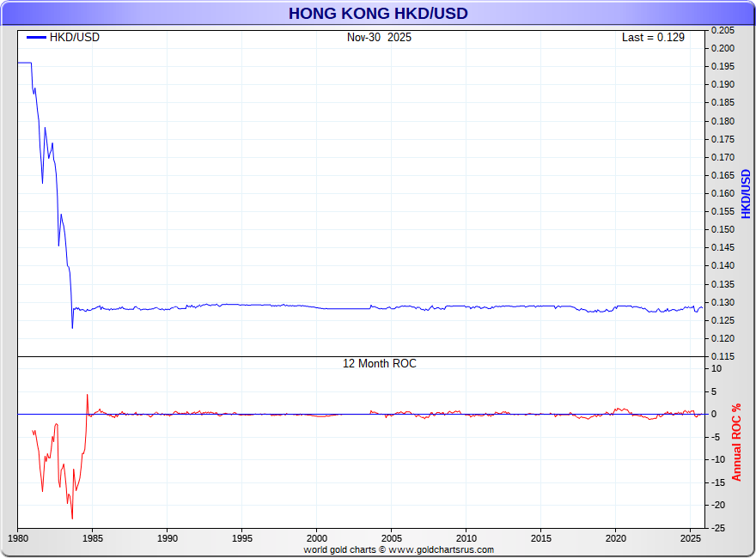Image resolution: width=756 pixels, height=558 pixels.
Task: Click the 1990 x-axis year label
Action: tap(168, 538)
